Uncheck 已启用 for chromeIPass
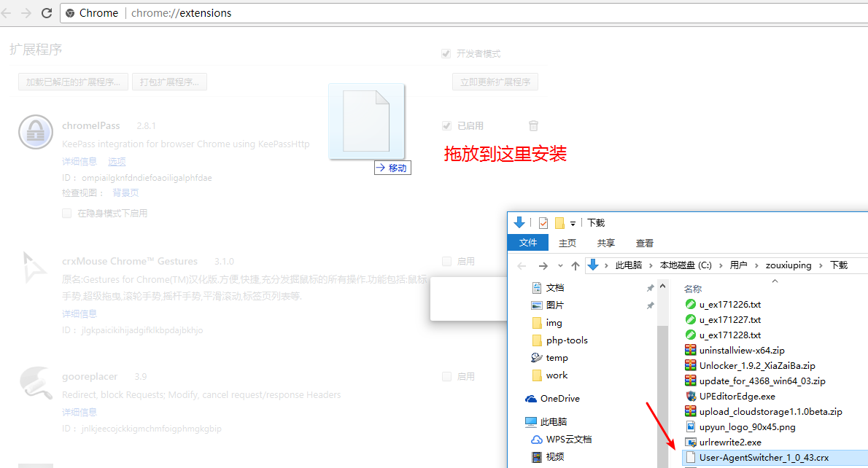 tap(446, 125)
